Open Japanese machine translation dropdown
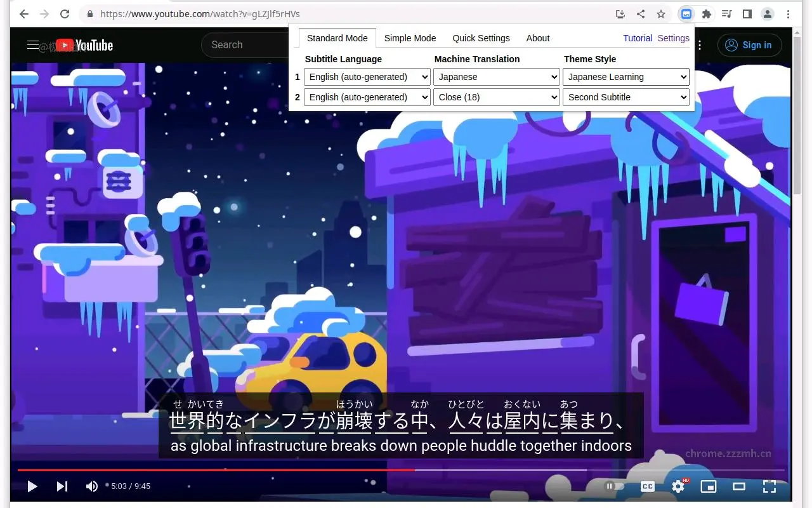This screenshot has width=812, height=508. [x=497, y=77]
